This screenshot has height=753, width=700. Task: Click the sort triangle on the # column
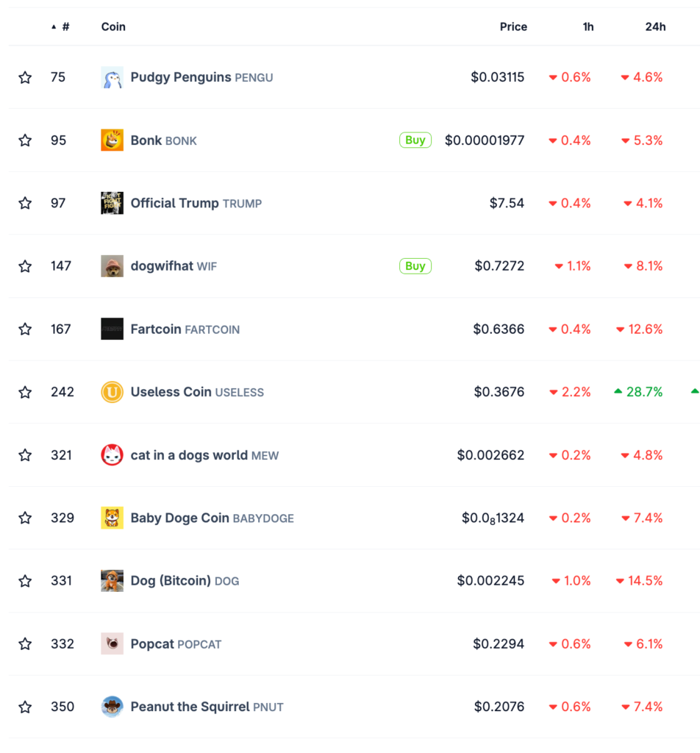[x=53, y=25]
